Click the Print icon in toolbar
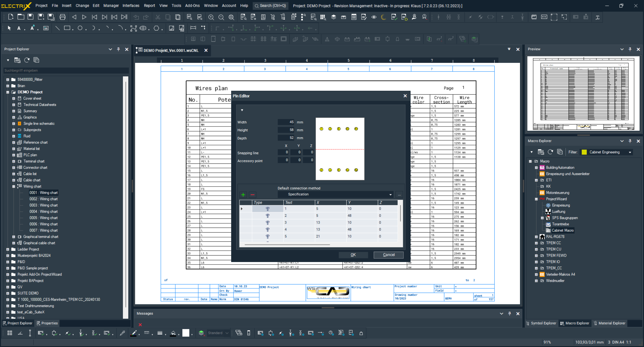Image resolution: width=644 pixels, height=347 pixels. tap(62, 17)
